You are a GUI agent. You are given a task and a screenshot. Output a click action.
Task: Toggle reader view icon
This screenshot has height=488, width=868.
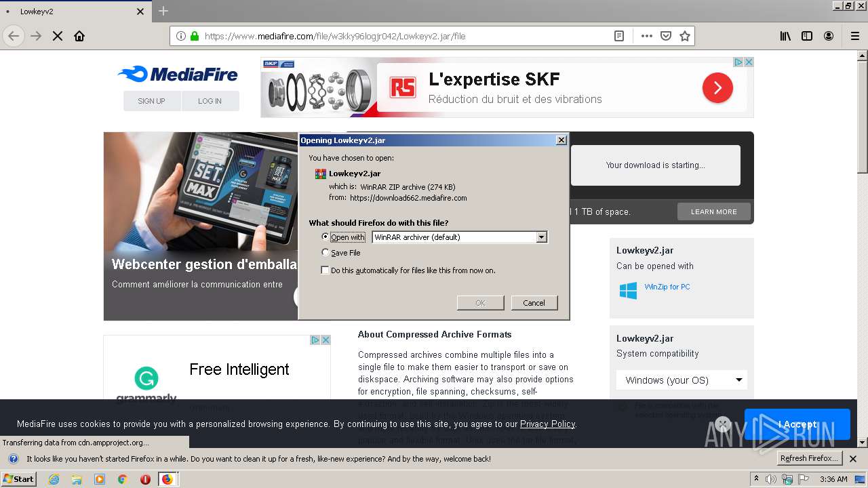click(x=619, y=36)
